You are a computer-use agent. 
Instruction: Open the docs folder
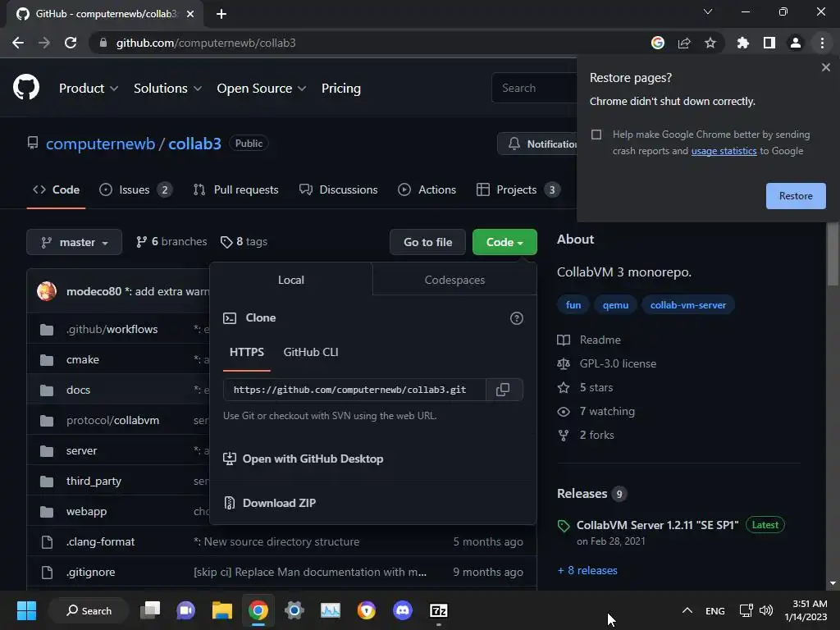click(78, 390)
